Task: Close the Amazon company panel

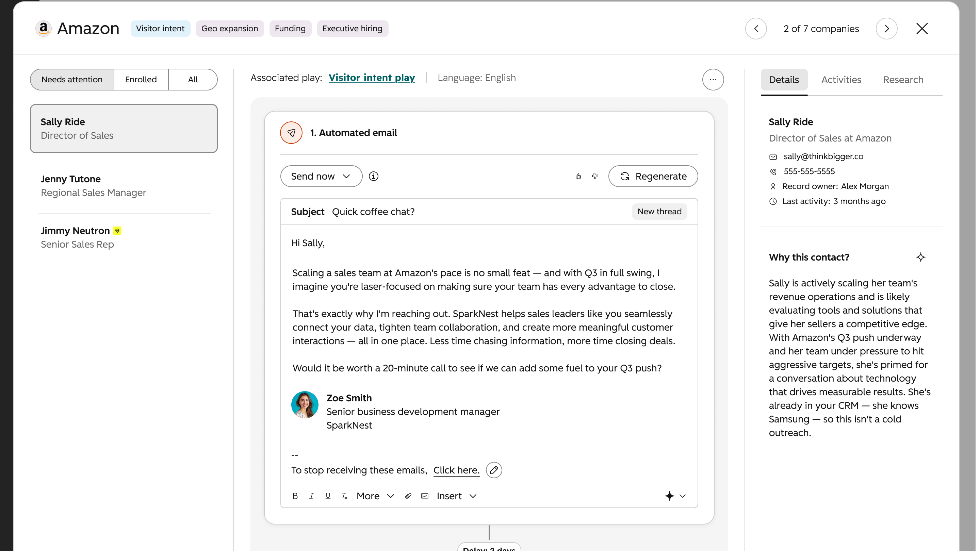Action: pos(922,29)
